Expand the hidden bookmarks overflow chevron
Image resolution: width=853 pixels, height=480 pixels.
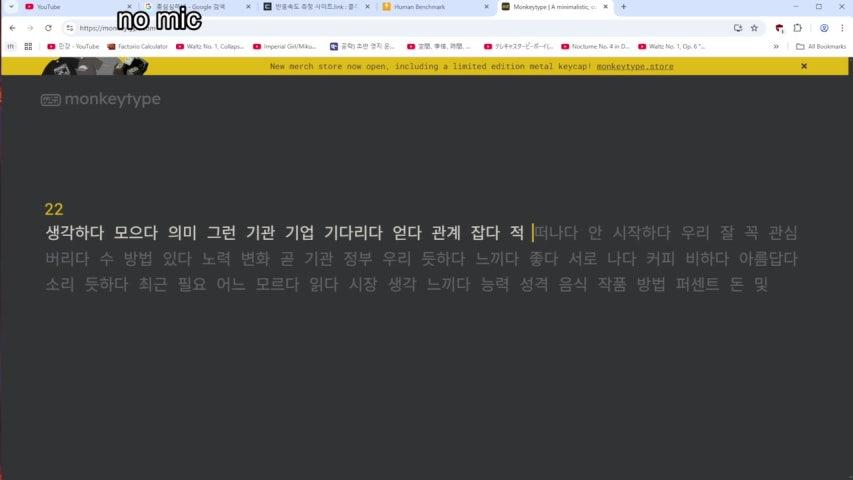(776, 46)
